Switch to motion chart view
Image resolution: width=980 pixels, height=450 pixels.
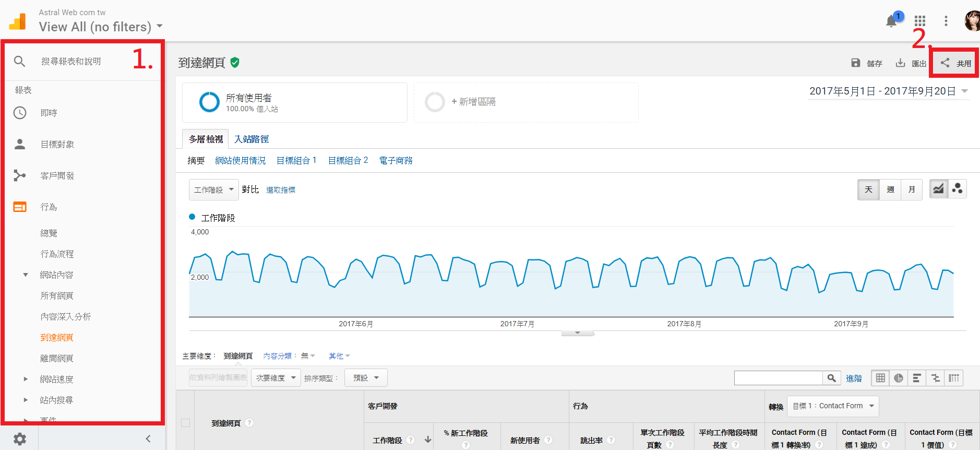(957, 189)
